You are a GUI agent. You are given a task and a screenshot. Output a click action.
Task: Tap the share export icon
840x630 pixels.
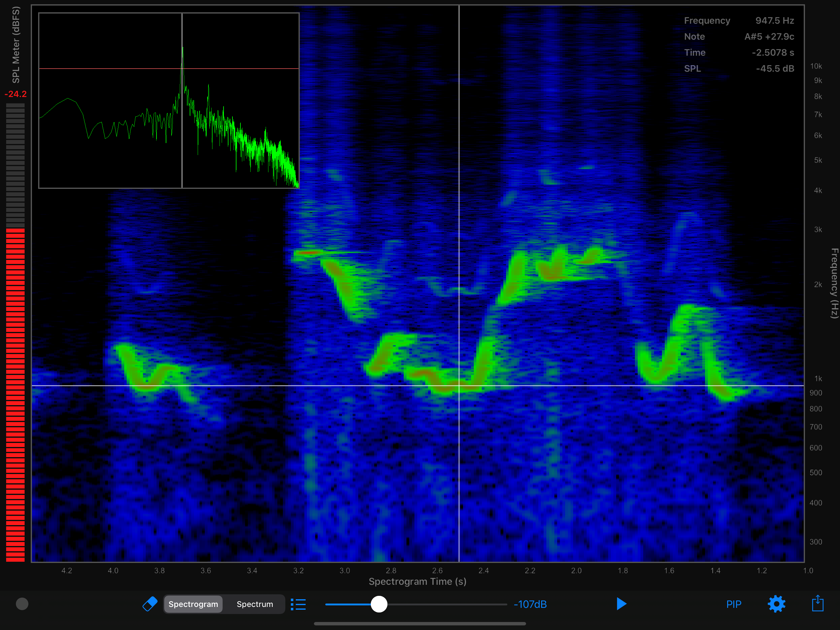click(818, 603)
